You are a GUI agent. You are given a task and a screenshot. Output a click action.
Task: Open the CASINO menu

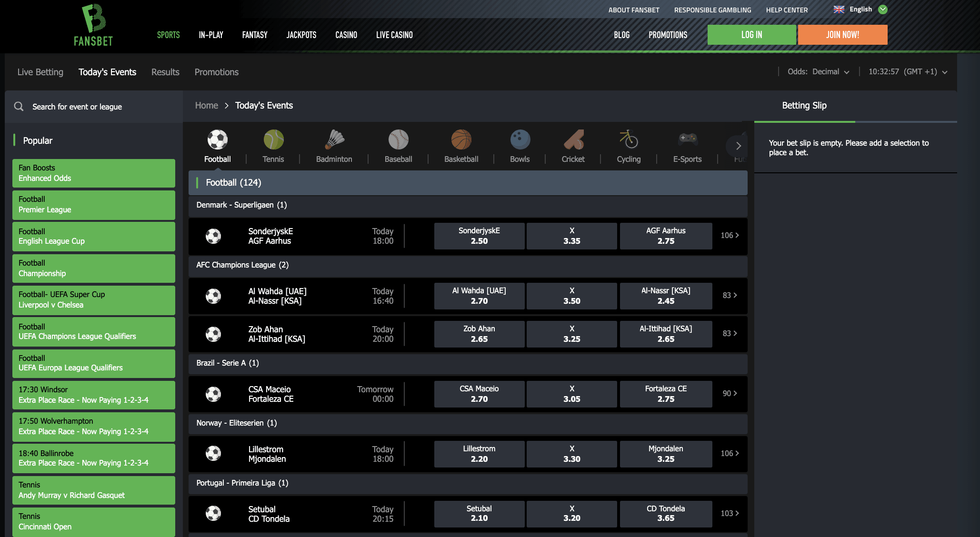346,35
